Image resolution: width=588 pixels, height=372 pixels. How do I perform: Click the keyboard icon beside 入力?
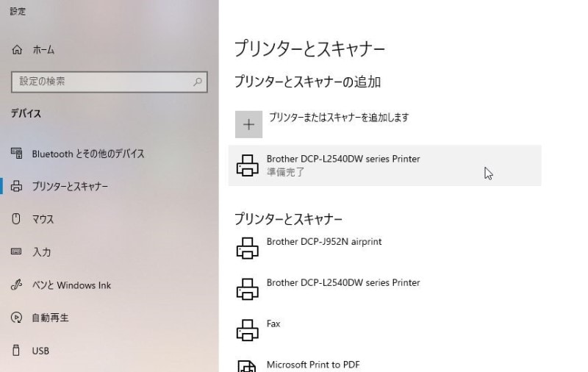[x=16, y=251]
